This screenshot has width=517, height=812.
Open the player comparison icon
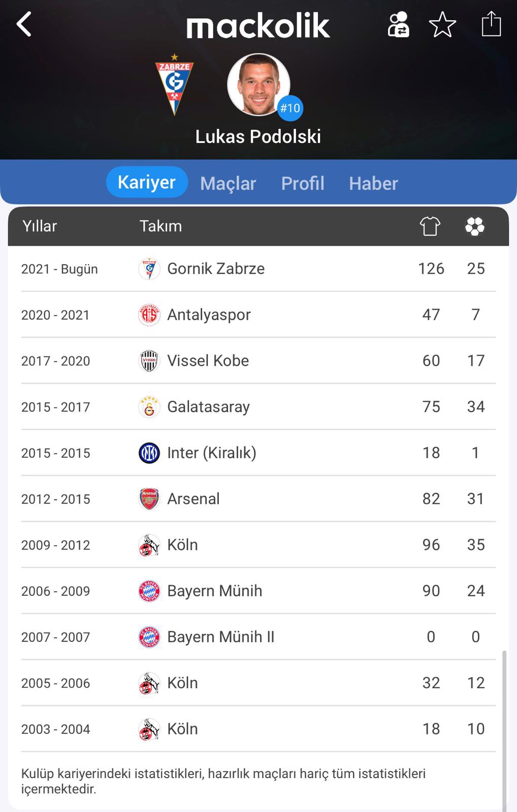click(398, 24)
